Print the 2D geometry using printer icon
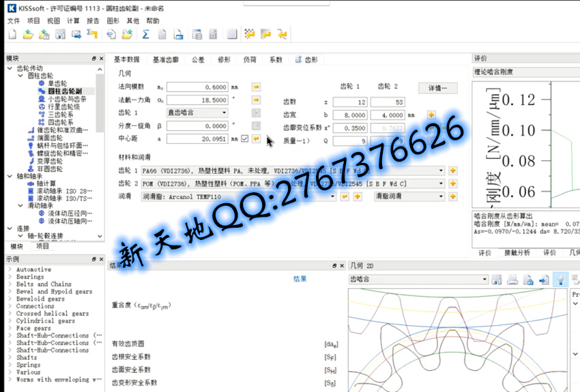580x392 pixels. pos(512,279)
